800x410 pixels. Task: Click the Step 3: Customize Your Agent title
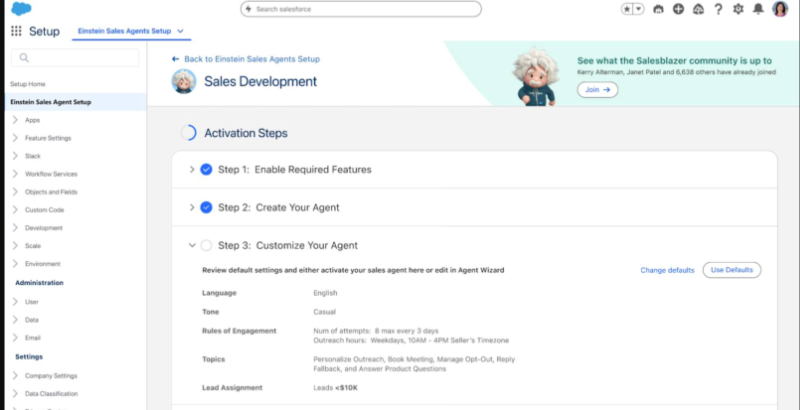point(288,245)
